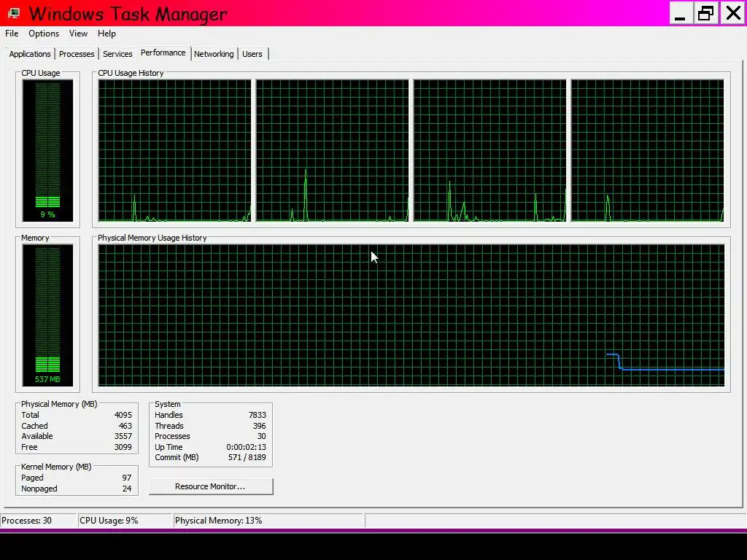Open the Options menu
Image resolution: width=747 pixels, height=560 pixels.
point(44,34)
